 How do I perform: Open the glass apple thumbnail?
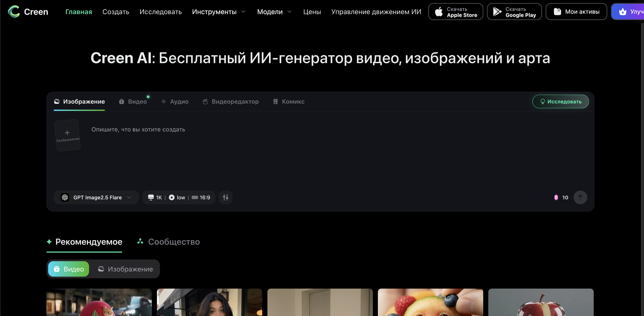pos(541,302)
